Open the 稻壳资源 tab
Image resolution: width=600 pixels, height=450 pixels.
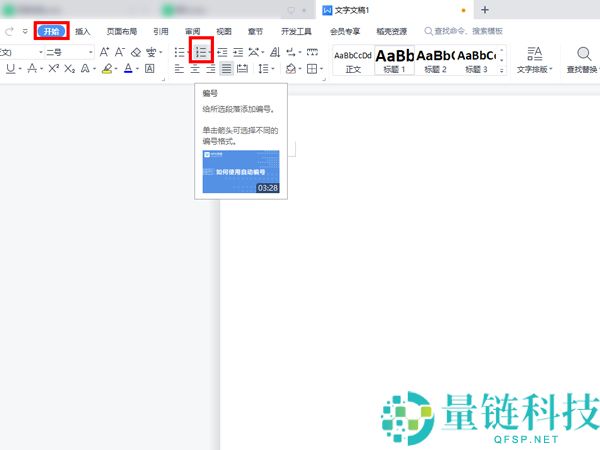coord(391,31)
